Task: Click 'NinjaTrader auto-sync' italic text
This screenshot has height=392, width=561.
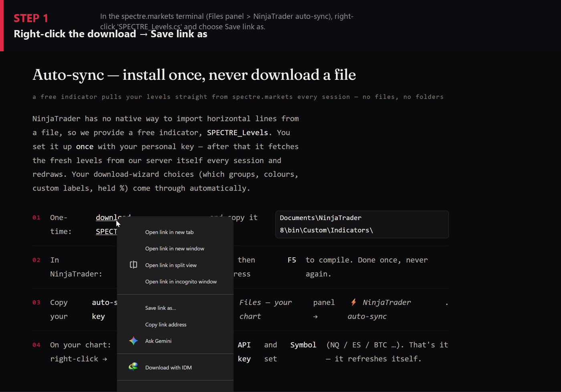Action: [x=379, y=309]
